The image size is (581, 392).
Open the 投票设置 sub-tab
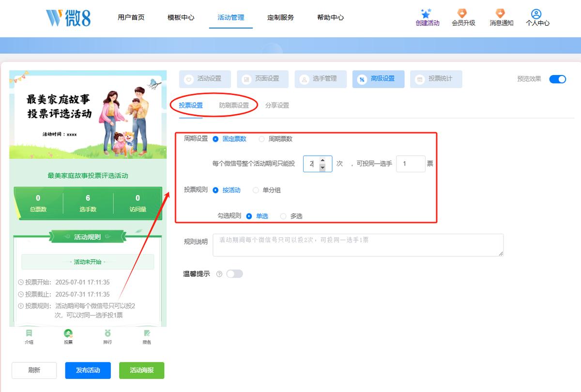click(x=191, y=106)
